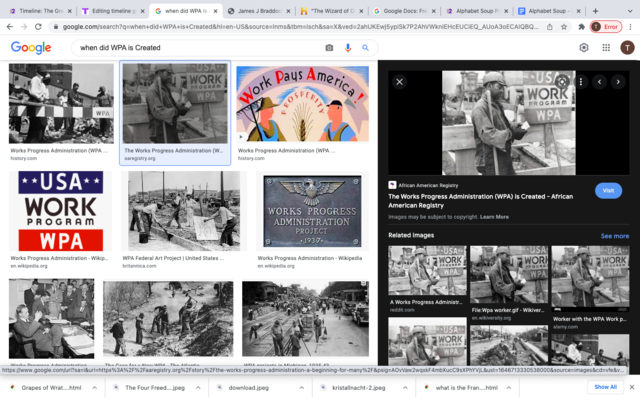The height and width of the screenshot is (400, 640).
Task: Go back to the previous page
Action: [x=10, y=27]
